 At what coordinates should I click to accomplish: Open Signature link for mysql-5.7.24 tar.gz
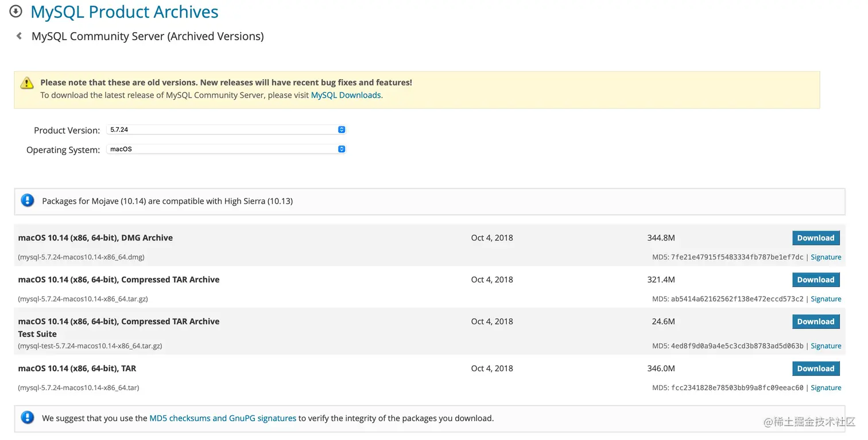[826, 299]
